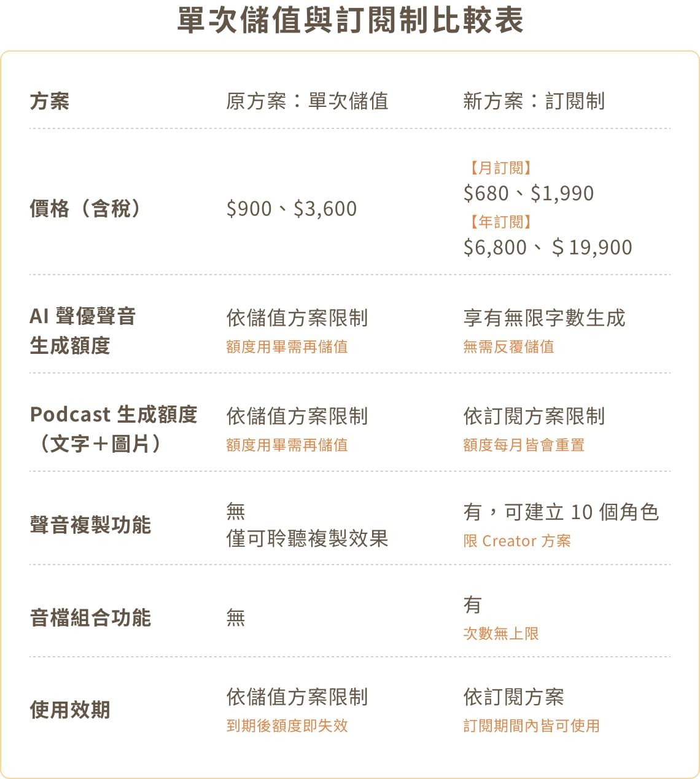This screenshot has width=700, height=779.
Task: Click the 新方案:訂閱制 column header
Action: pyautogui.click(x=534, y=101)
